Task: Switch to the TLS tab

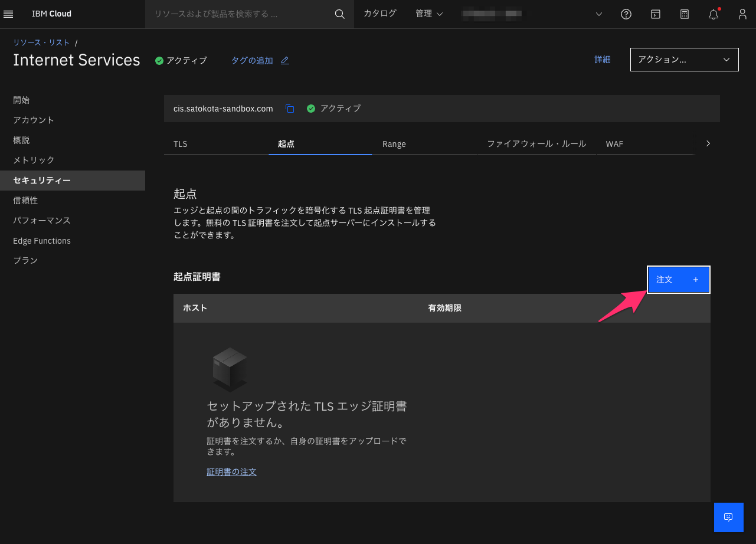Action: pos(216,144)
